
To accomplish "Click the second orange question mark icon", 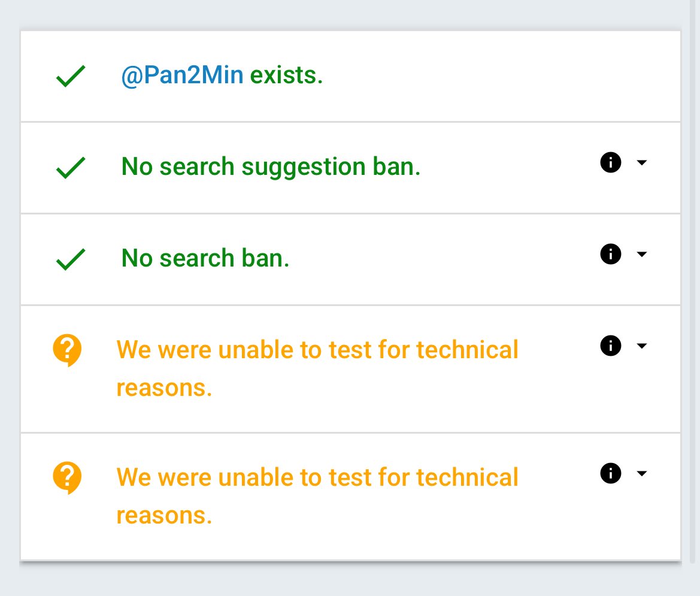I will [68, 477].
